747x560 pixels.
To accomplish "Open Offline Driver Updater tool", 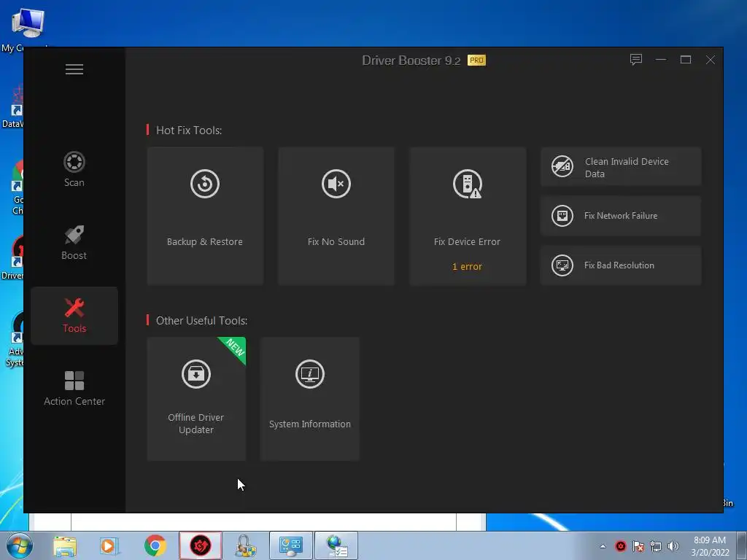I will [196, 399].
